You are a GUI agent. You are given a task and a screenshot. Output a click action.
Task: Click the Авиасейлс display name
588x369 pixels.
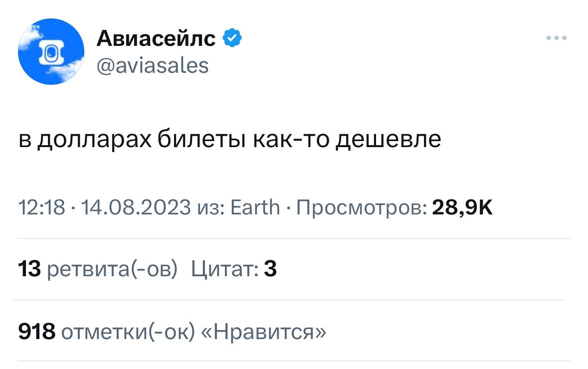coord(156,38)
